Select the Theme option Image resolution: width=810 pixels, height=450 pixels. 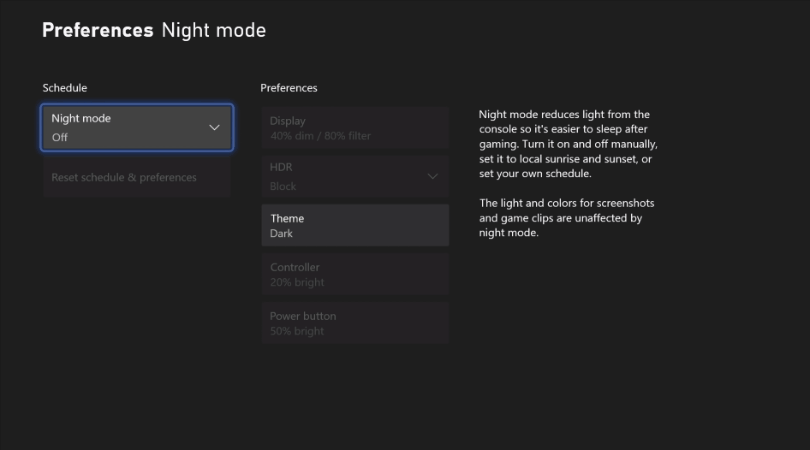point(355,225)
